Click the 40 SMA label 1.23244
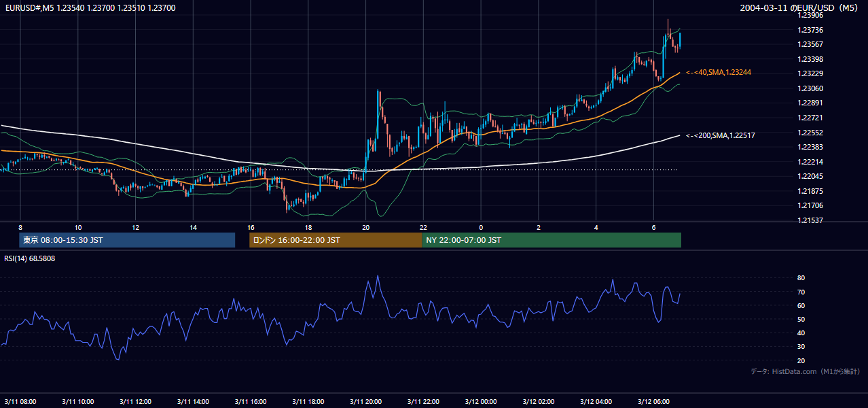 tap(719, 72)
